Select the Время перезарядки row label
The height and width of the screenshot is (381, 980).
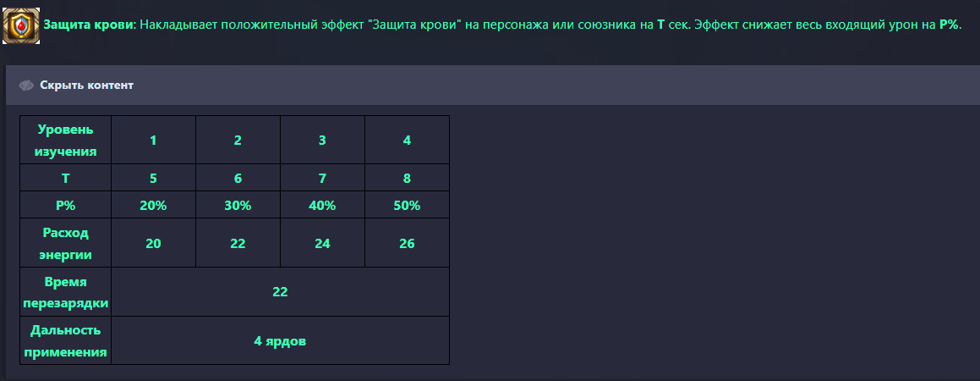click(66, 292)
